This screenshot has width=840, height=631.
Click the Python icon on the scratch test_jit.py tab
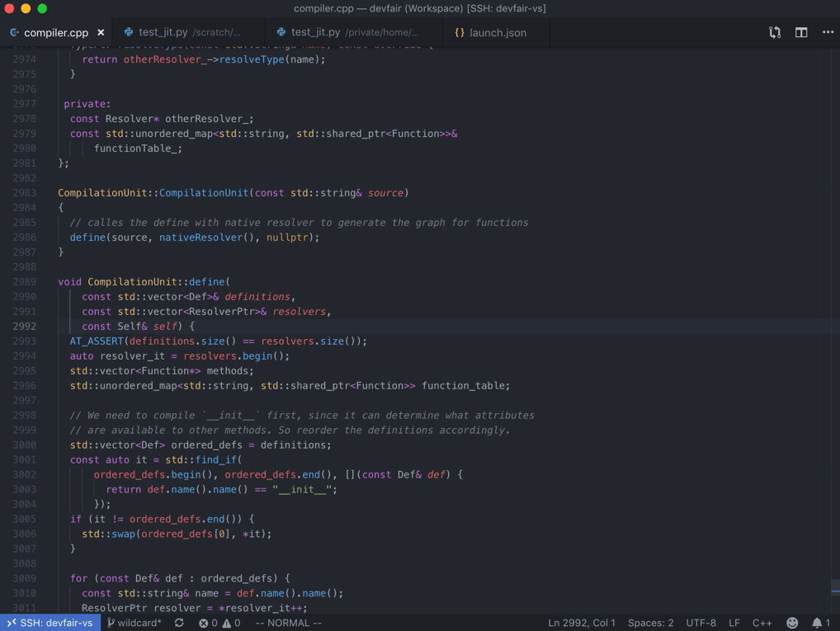[129, 32]
